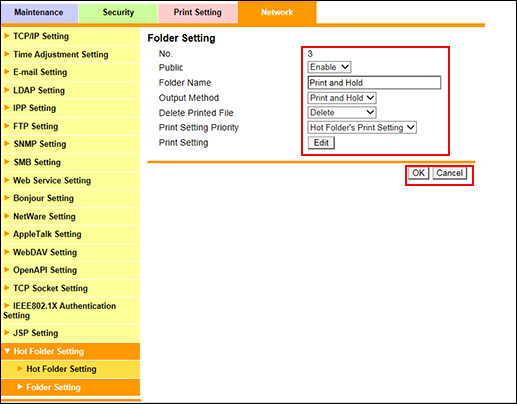
Task: Go to E-mail Setting
Action: (x=70, y=72)
